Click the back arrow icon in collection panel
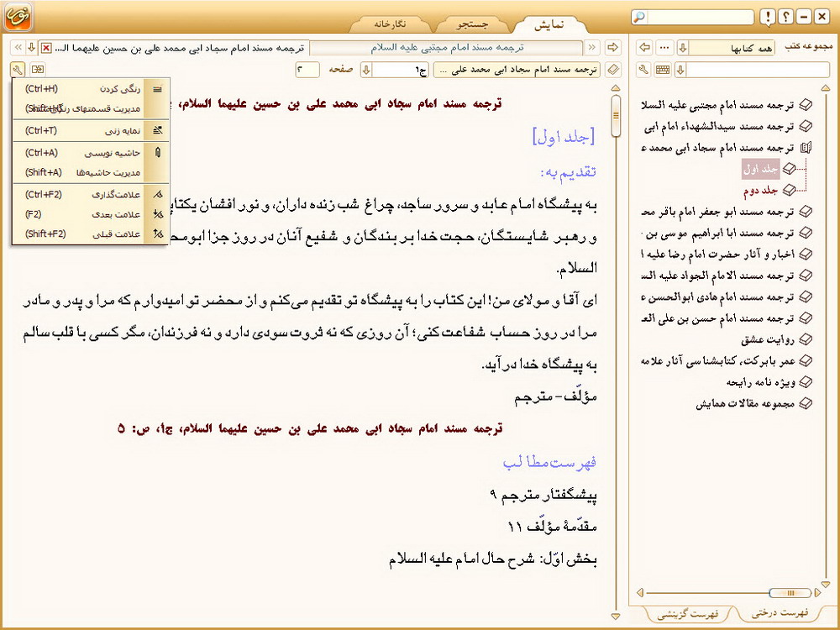 point(644,48)
